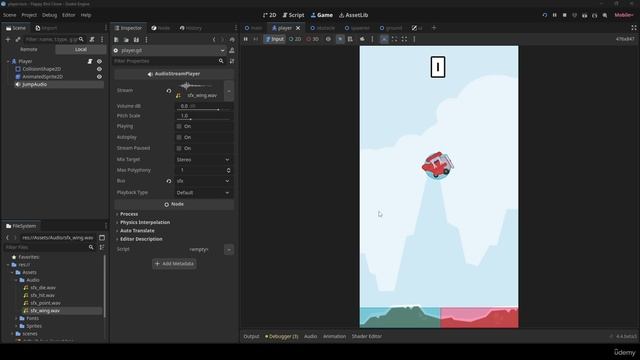Pause the running project from top toolbar
The width and height of the screenshot is (640, 360).
coord(554,15)
